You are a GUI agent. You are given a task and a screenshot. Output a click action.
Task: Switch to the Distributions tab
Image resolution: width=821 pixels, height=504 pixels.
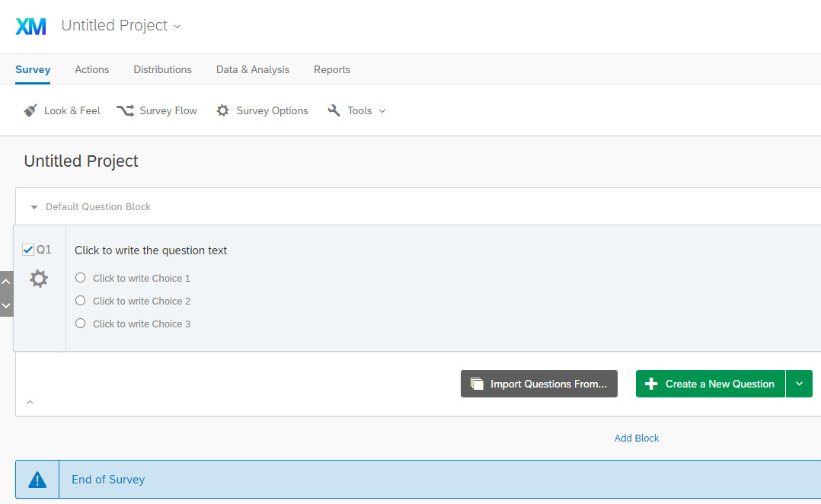tap(162, 69)
